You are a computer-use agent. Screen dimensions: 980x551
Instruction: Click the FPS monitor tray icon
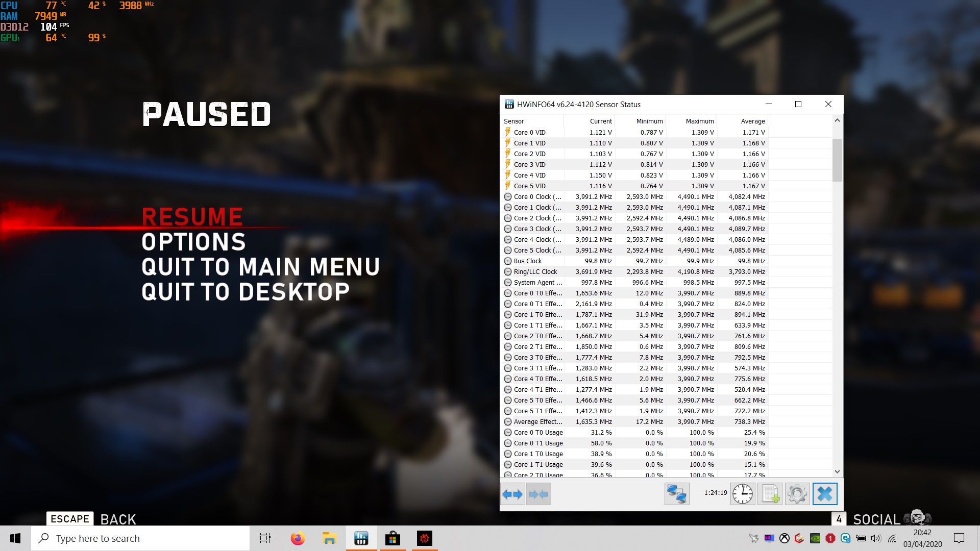click(769, 538)
